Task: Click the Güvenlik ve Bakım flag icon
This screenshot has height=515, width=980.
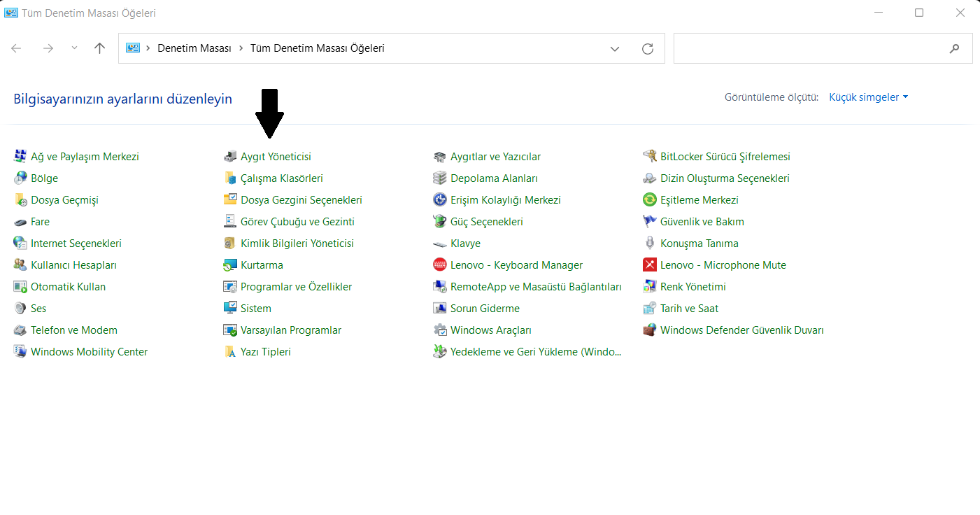Action: pyautogui.click(x=649, y=222)
